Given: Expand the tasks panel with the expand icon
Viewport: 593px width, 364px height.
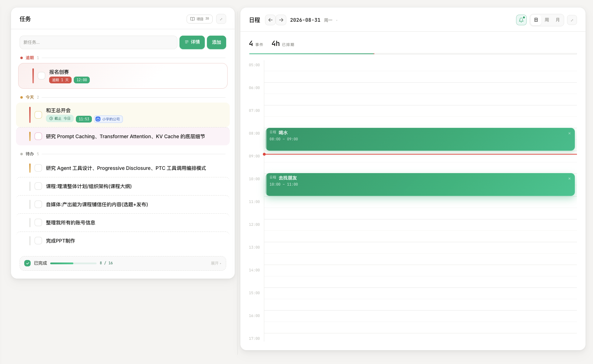Looking at the screenshot, I should click(x=221, y=19).
